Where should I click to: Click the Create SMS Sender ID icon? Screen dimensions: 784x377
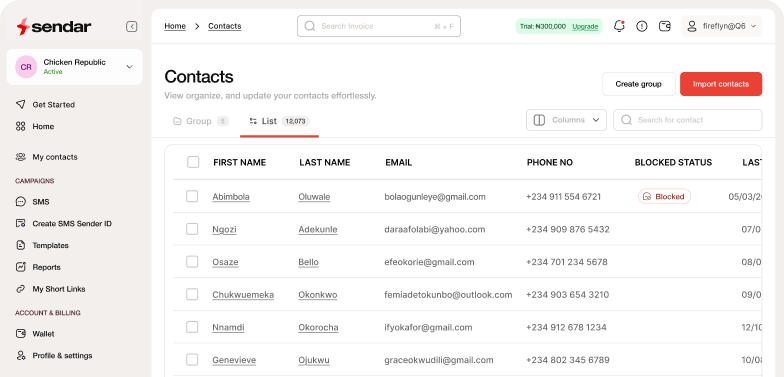click(x=20, y=224)
